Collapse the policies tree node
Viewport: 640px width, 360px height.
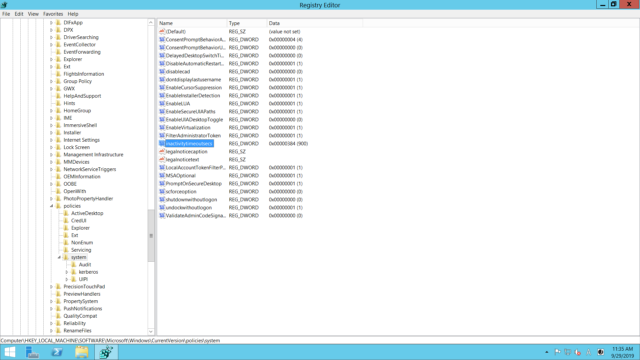(52, 206)
